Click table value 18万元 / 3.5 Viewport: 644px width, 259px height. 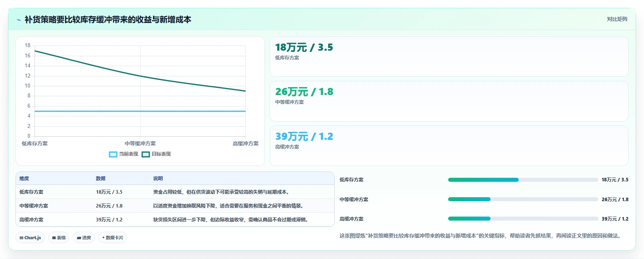109,192
